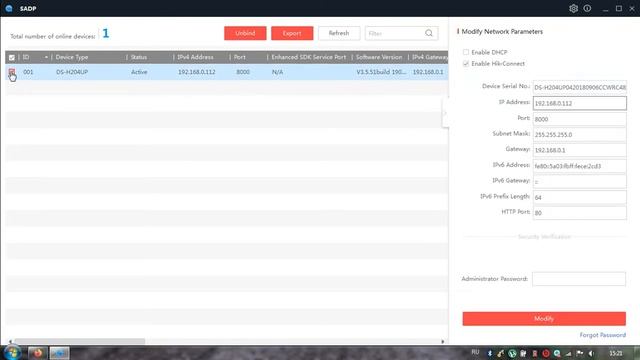640x360 pixels.
Task: Click the '192.168.0.1' gateway cell in table
Action: (428, 72)
